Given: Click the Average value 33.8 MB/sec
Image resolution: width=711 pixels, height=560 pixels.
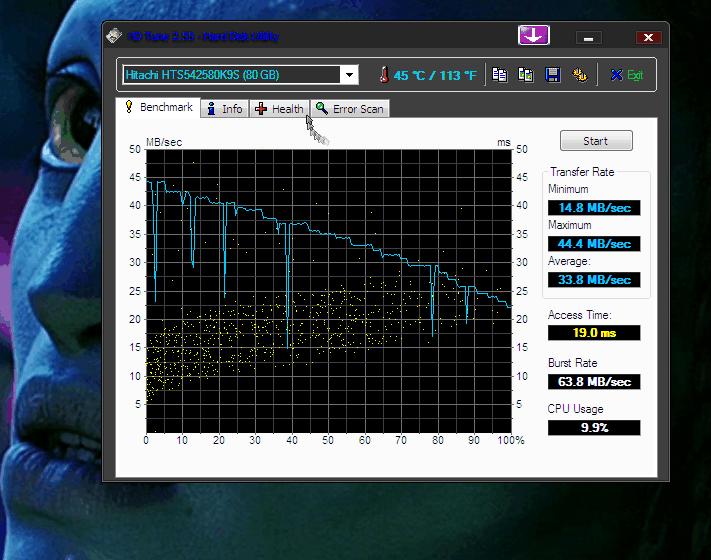Looking at the screenshot, I should [x=594, y=279].
